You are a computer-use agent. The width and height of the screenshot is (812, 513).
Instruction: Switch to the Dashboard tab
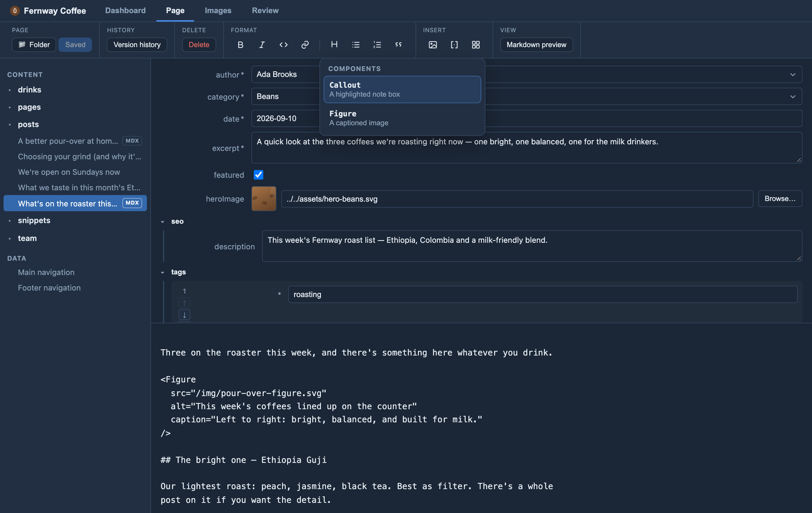pos(125,10)
